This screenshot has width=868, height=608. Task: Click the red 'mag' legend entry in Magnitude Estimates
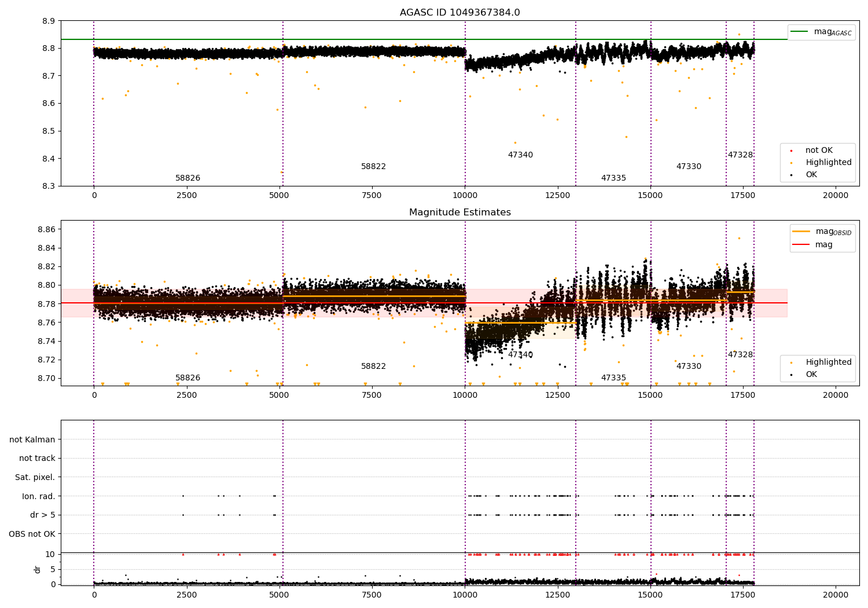(x=812, y=245)
